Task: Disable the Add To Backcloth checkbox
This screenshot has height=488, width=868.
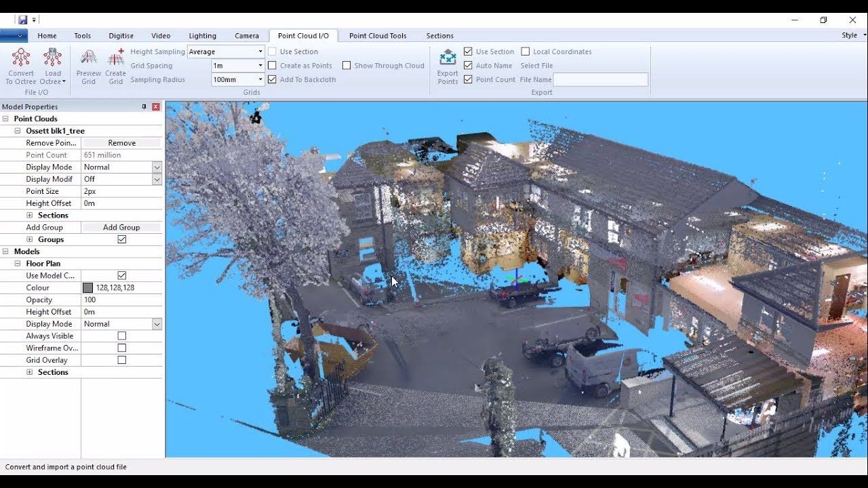Action: point(273,79)
